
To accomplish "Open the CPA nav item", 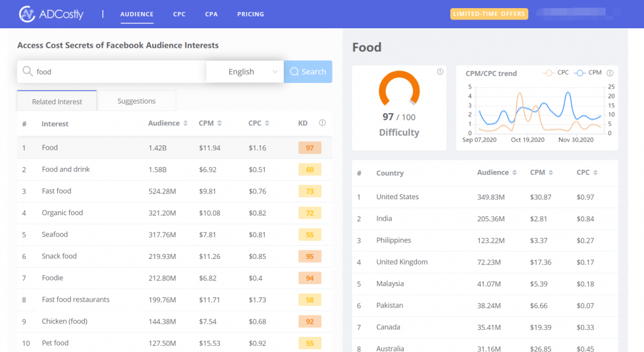I will point(211,14).
